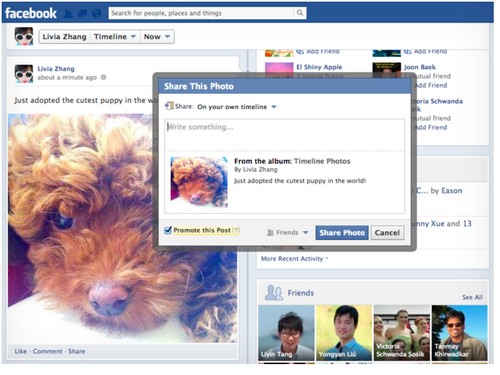
Task: Click Yongyan Liu friend thumbnail
Action: pos(344,333)
